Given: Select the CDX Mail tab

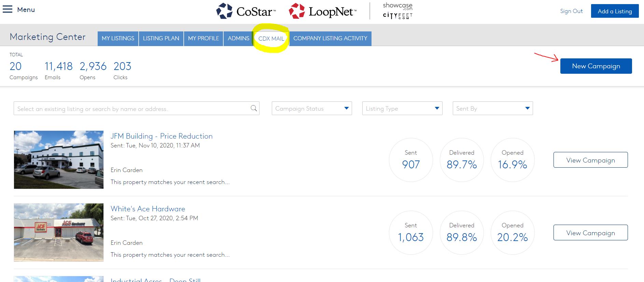Looking at the screenshot, I should pyautogui.click(x=271, y=39).
